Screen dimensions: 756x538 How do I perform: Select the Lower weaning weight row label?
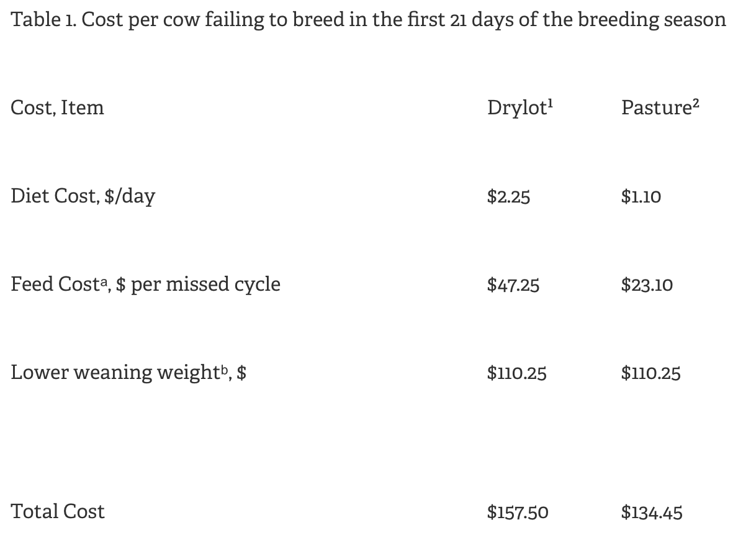[x=128, y=373]
